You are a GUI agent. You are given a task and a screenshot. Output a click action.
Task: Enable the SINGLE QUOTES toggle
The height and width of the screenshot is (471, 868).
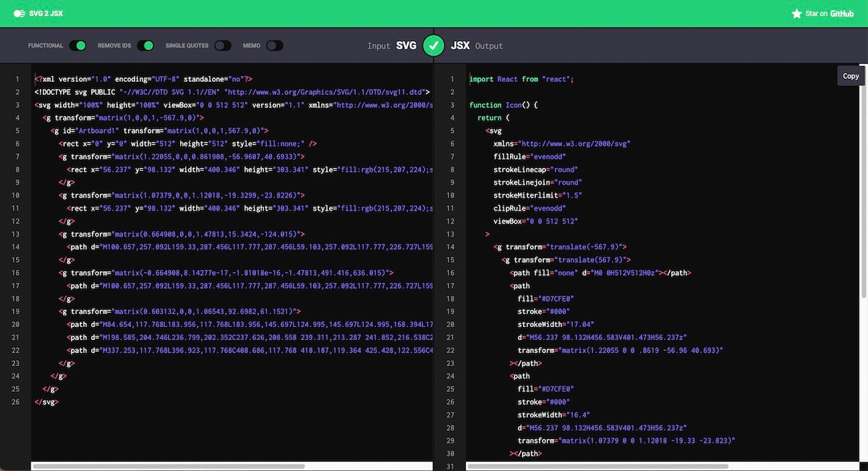click(x=222, y=45)
